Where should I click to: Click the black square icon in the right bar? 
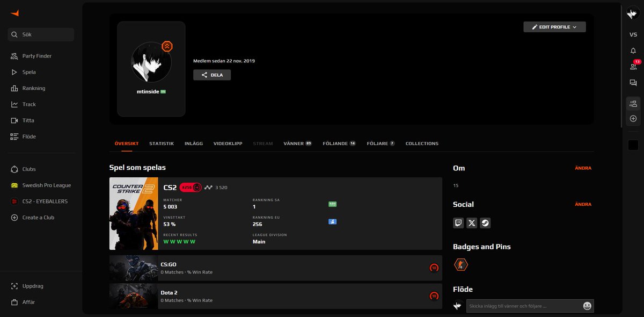[x=633, y=145]
